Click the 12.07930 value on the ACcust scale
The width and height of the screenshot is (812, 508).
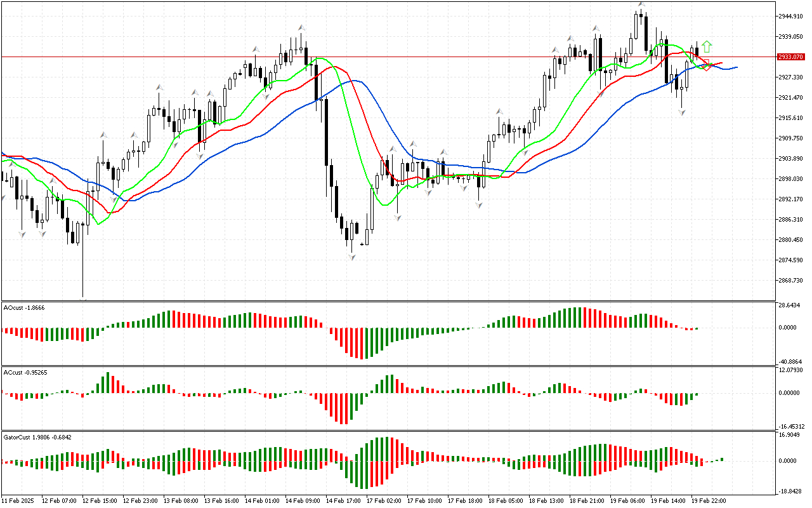click(792, 370)
